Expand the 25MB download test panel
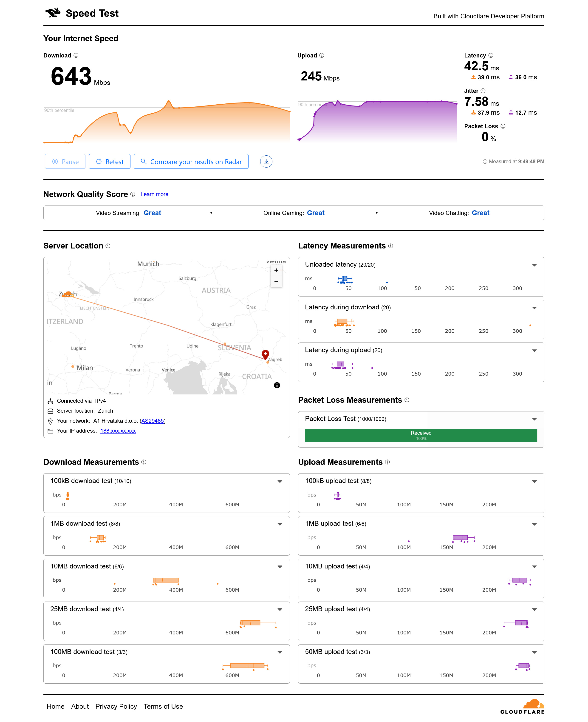 click(280, 609)
